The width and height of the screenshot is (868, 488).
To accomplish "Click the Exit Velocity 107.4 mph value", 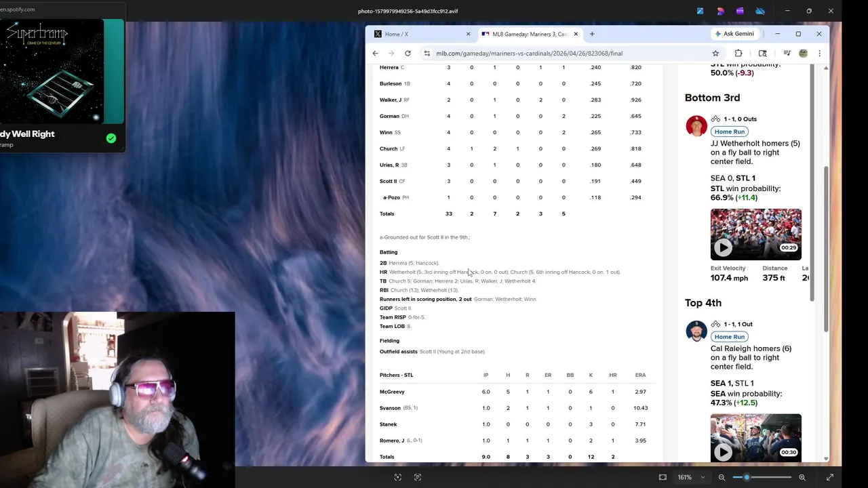I will [x=729, y=278].
